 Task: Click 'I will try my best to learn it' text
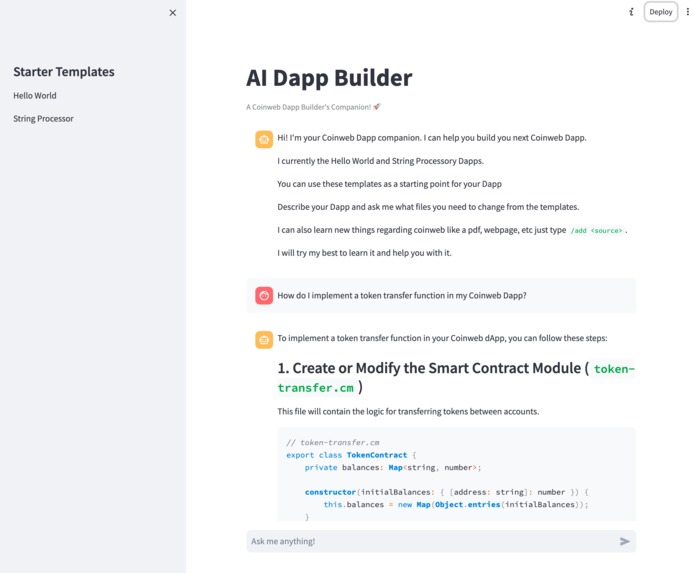point(364,253)
